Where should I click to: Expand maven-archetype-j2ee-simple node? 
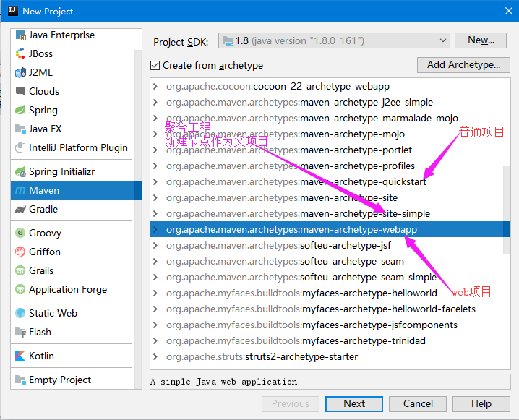click(x=155, y=102)
